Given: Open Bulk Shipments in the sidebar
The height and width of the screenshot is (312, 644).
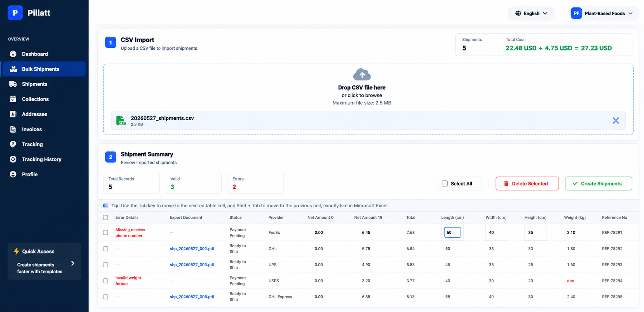Looking at the screenshot, I should tap(44, 69).
